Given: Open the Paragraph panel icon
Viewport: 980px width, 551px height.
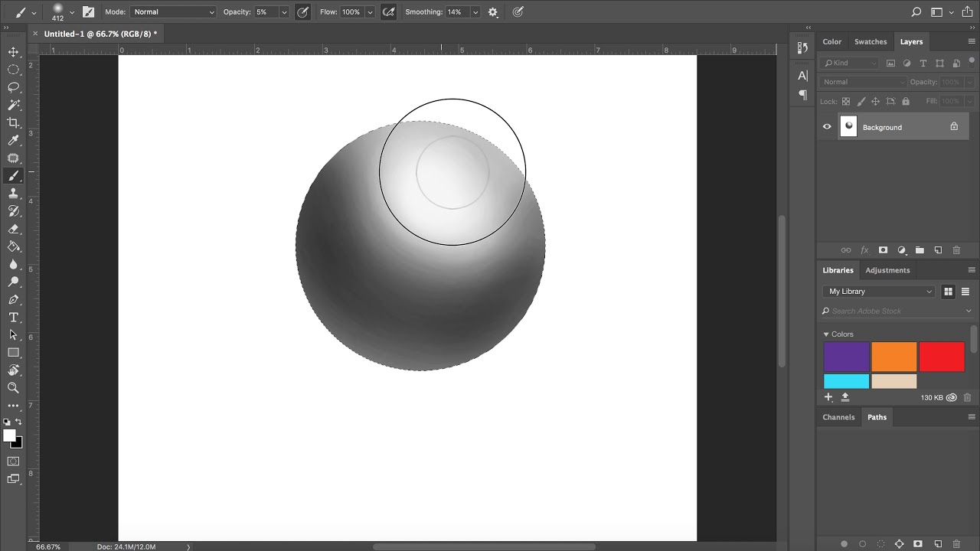Looking at the screenshot, I should point(802,94).
